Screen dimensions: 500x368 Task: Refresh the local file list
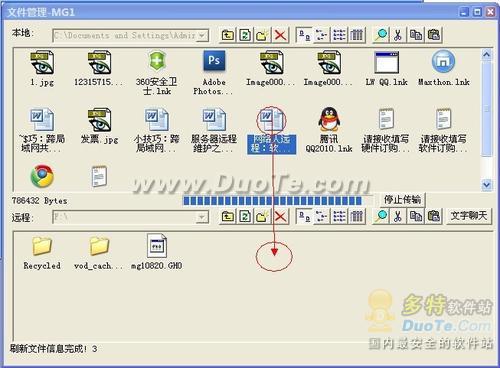pos(245,35)
